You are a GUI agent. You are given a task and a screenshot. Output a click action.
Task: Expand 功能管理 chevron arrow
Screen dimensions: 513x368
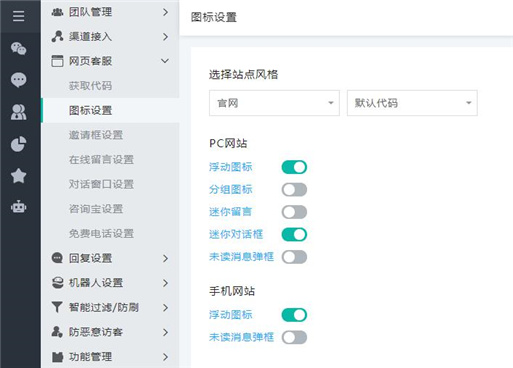(x=165, y=357)
